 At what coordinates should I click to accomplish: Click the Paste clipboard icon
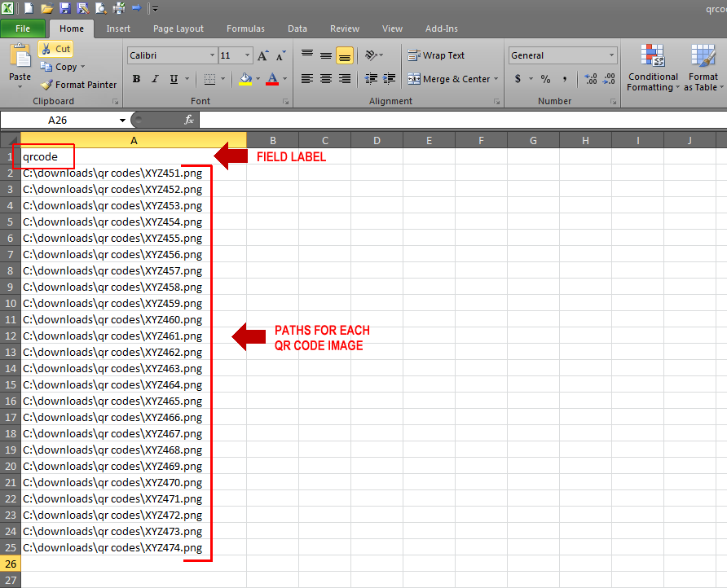[x=20, y=56]
